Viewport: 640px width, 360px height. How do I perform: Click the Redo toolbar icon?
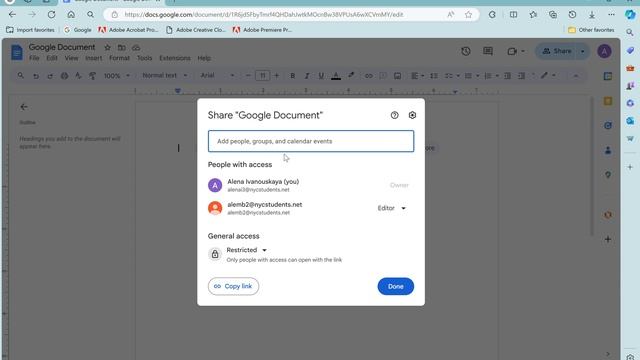(x=50, y=76)
